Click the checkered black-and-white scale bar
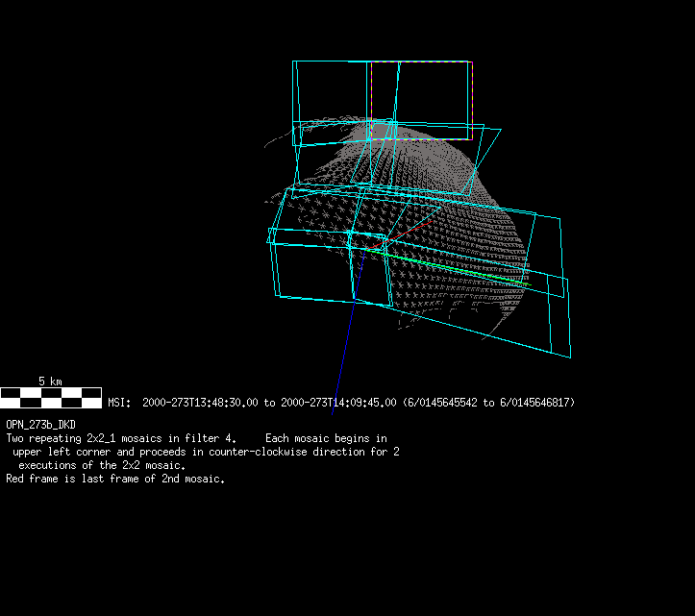Viewport: 695px width, 616px height. coord(50,397)
